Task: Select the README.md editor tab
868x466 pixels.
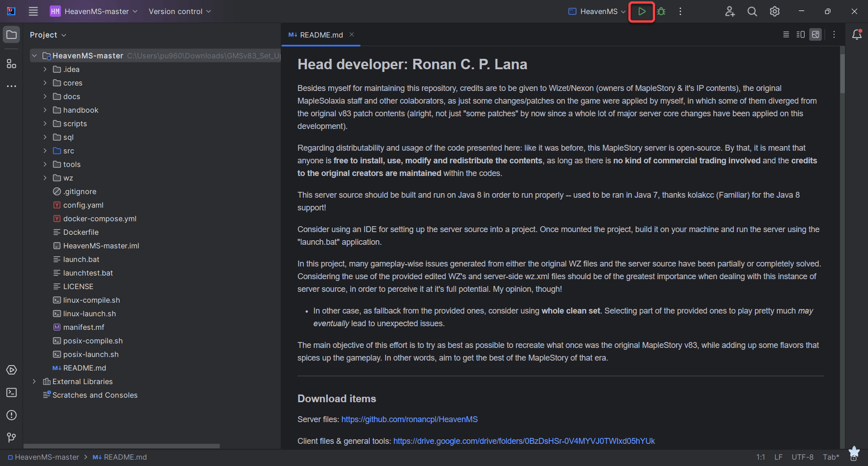Action: 321,35
